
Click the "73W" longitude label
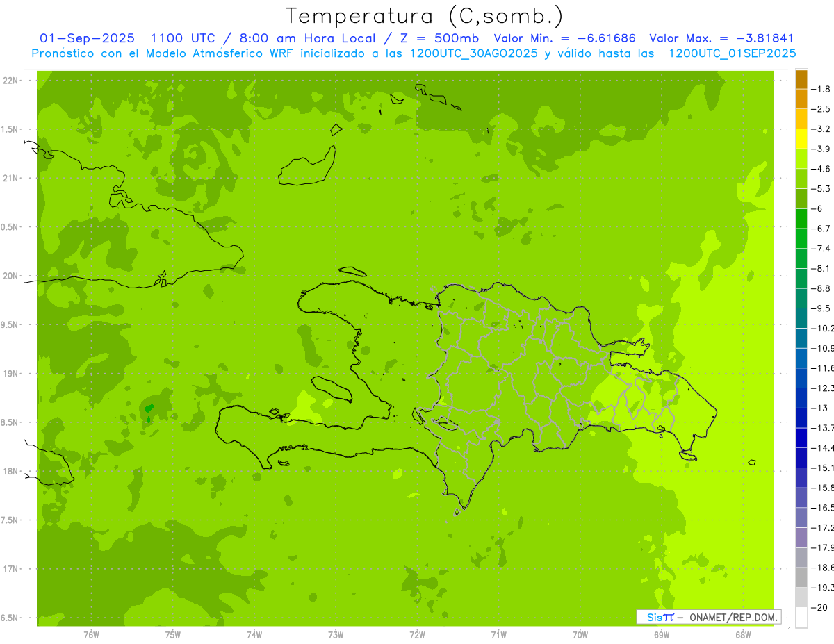coord(336,634)
